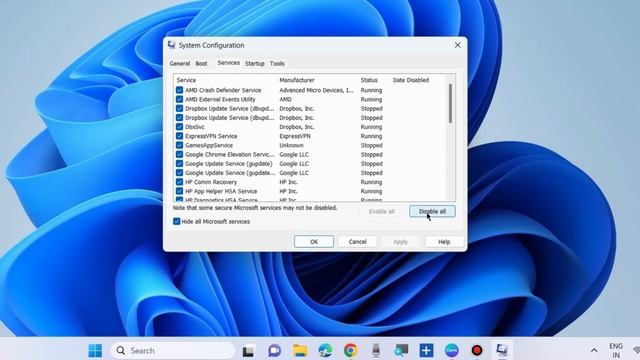Open File Explorer from the taskbar

click(x=300, y=350)
